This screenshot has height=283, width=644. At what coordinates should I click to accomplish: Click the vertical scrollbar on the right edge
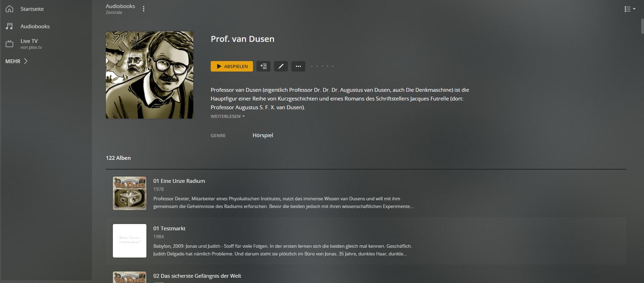(x=642, y=26)
